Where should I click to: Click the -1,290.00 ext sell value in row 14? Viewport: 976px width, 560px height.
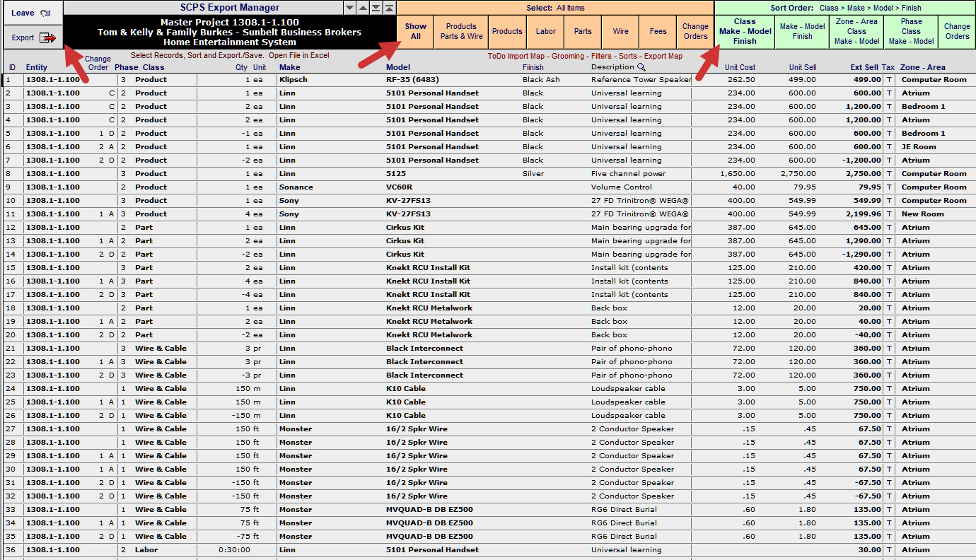861,255
